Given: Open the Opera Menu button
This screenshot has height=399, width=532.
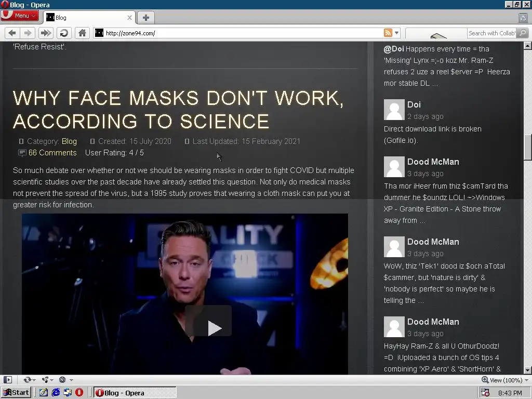Looking at the screenshot, I should click(19, 16).
